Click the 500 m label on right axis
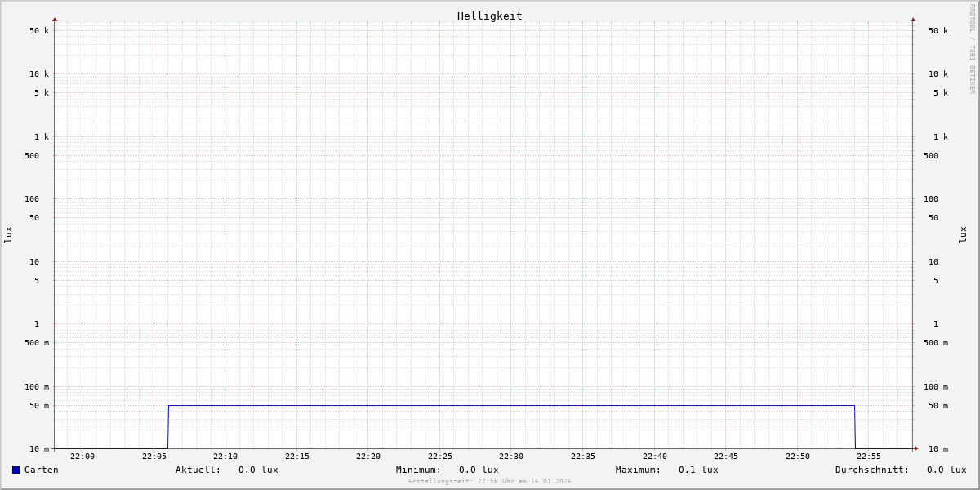 coord(936,343)
